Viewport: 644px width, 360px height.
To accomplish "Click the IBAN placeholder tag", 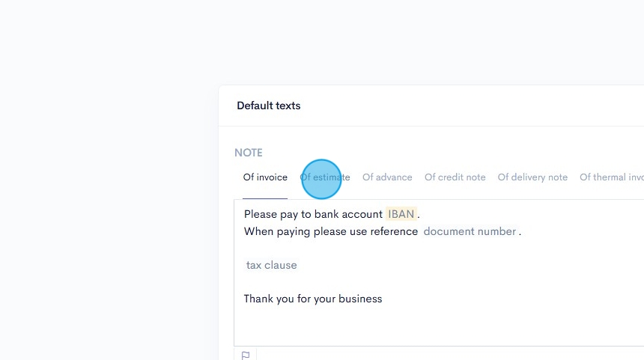I will tap(401, 214).
